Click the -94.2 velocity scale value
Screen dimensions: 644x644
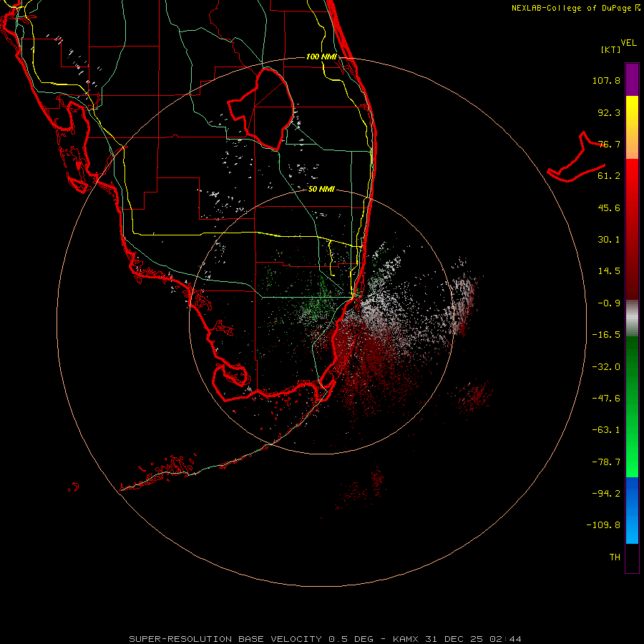(x=606, y=494)
